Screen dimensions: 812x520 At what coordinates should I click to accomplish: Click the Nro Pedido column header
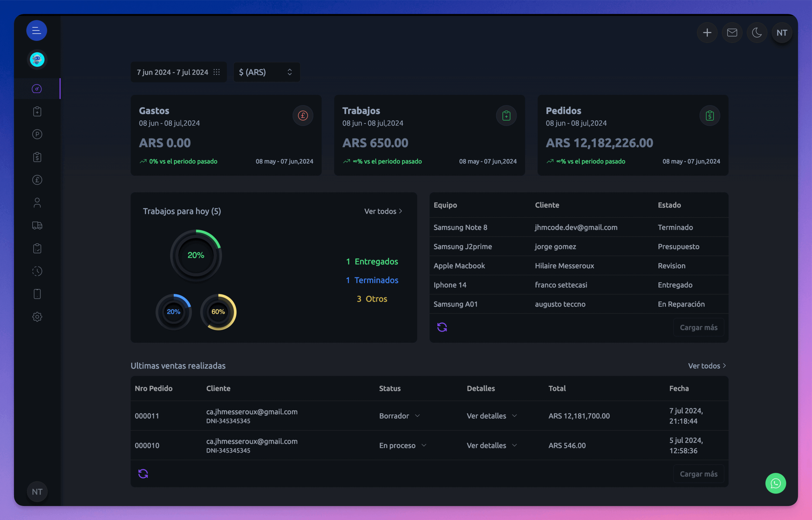tap(153, 388)
